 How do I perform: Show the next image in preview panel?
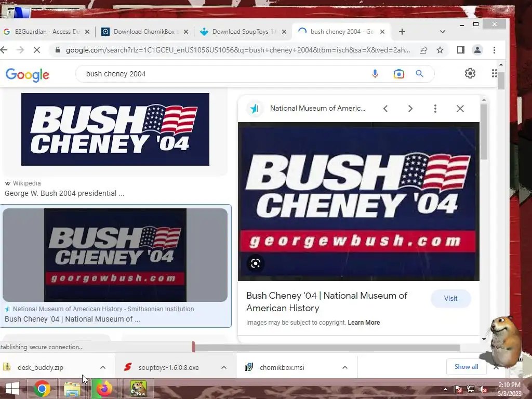click(410, 109)
